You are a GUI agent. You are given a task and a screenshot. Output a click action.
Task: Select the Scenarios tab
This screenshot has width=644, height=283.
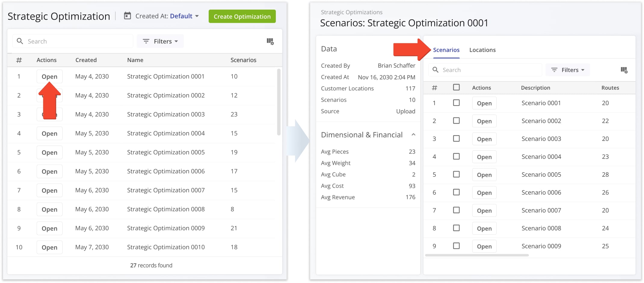(446, 50)
